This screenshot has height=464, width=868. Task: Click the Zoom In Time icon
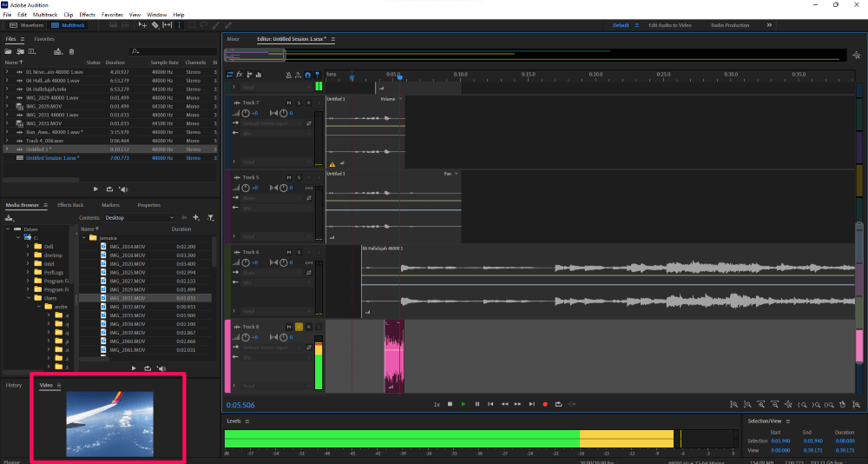[x=760, y=405]
